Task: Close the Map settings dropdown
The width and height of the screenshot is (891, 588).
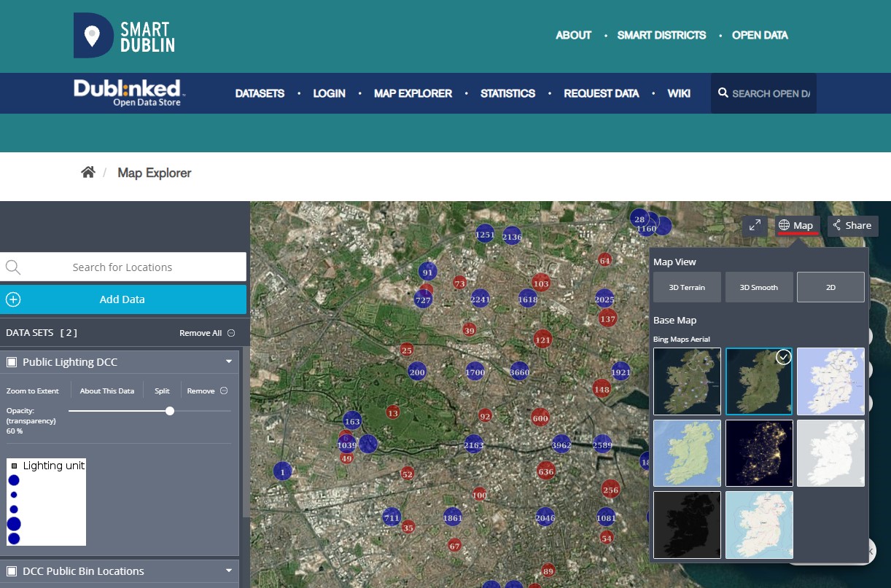Action: 798,226
